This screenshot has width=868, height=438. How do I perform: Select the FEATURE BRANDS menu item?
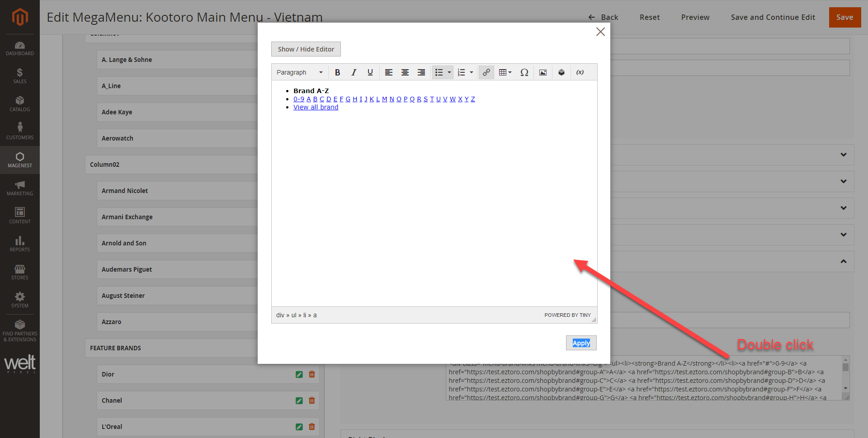[171, 348]
